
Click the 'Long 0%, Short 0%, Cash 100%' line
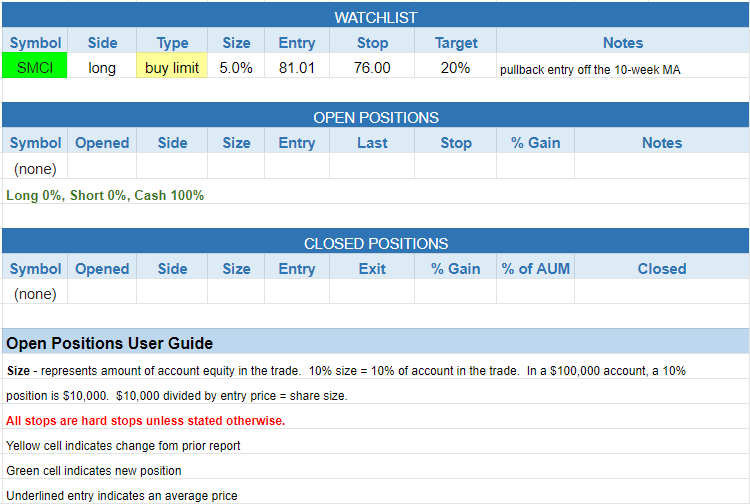pos(105,195)
